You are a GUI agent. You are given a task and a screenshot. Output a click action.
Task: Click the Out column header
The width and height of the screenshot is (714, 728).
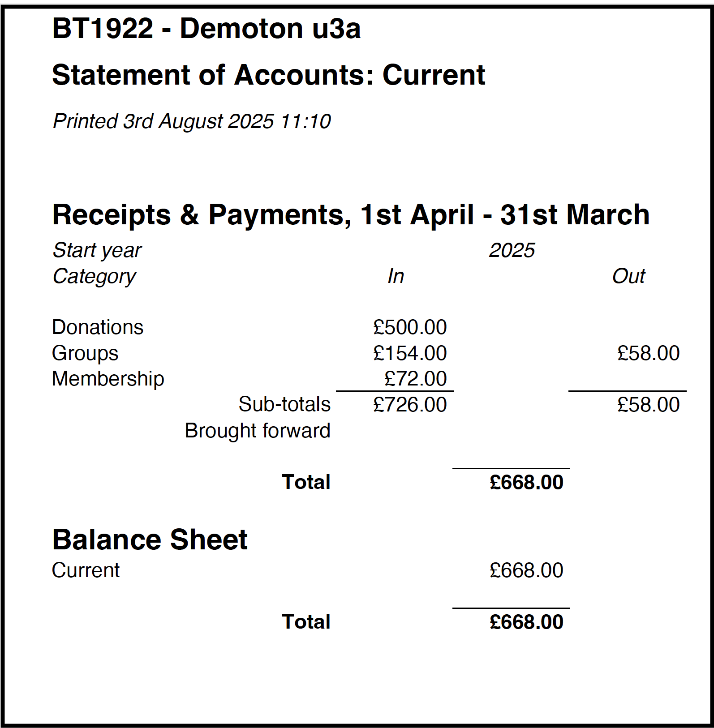(628, 276)
